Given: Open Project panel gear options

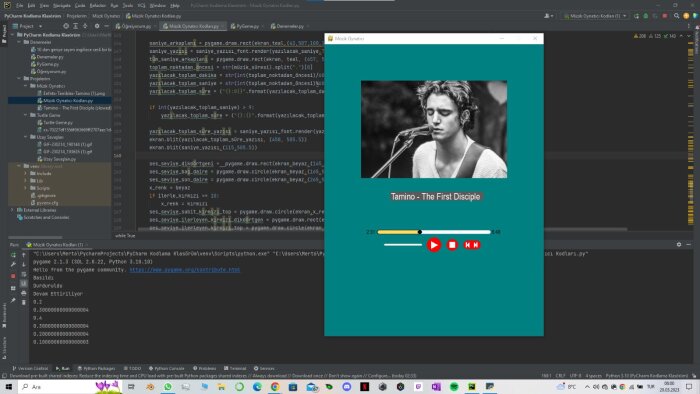Looking at the screenshot, I should [97, 26].
